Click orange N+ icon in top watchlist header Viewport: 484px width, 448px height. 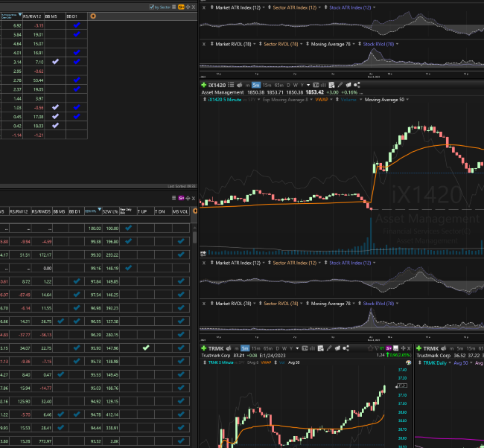(x=182, y=7)
